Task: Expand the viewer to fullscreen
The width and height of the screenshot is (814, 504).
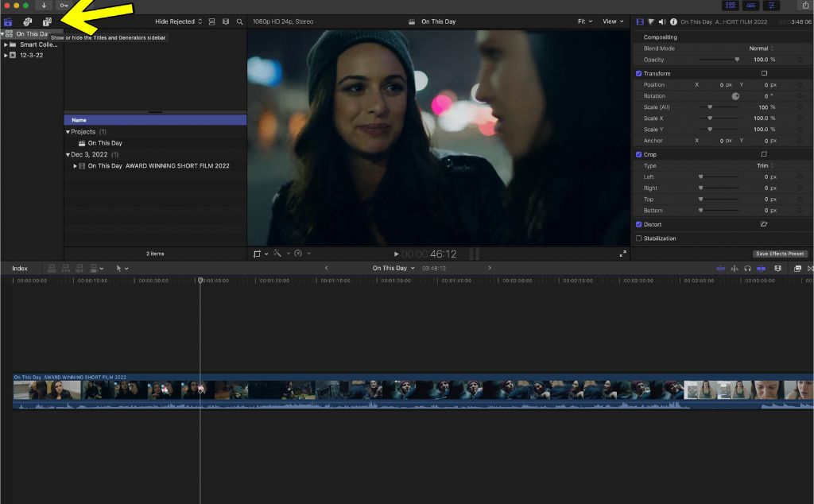Action: [x=622, y=255]
